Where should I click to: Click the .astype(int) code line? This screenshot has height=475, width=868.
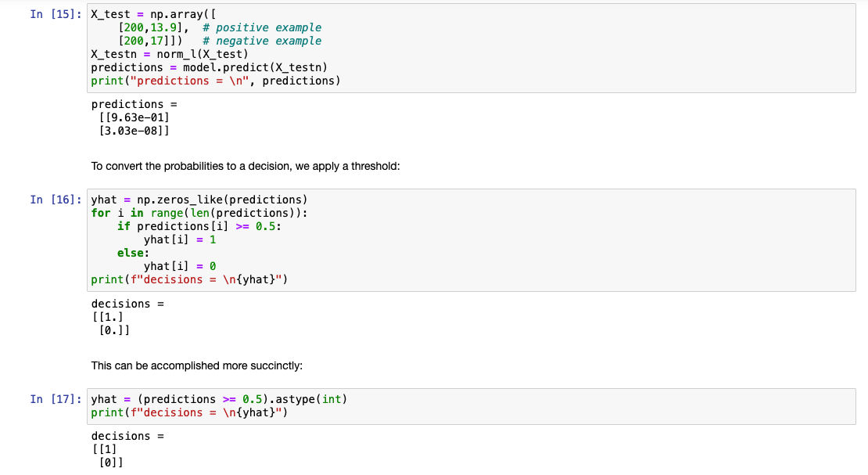click(x=219, y=399)
